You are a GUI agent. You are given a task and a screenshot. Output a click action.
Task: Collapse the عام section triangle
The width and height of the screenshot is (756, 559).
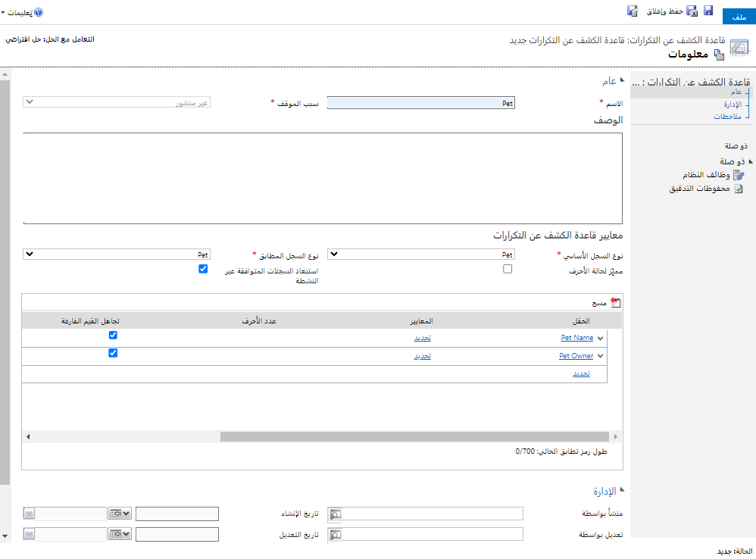click(x=622, y=80)
